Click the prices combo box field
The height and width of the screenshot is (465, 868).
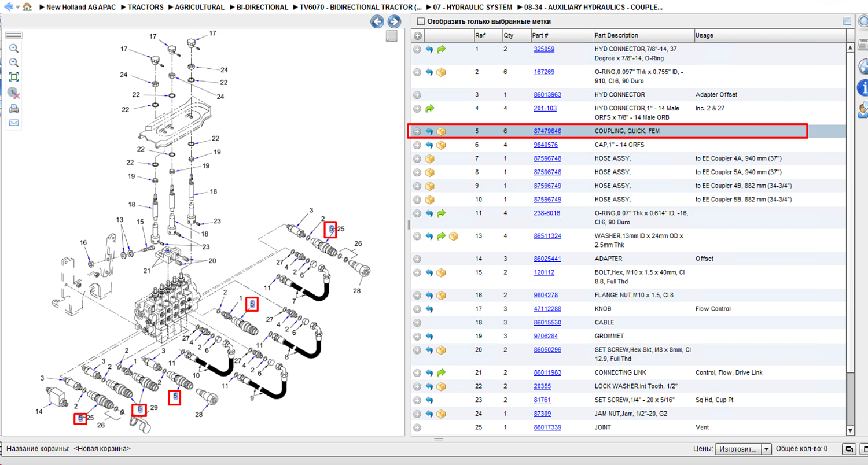744,449
